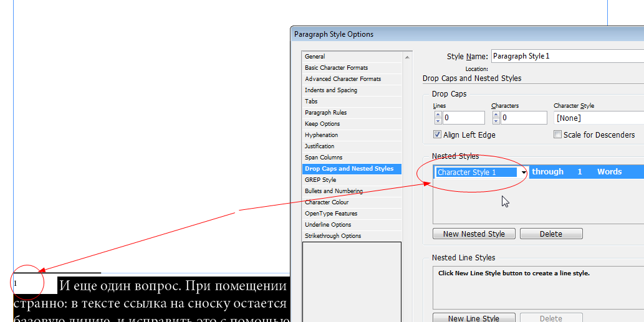Open Justification settings

tap(352, 146)
